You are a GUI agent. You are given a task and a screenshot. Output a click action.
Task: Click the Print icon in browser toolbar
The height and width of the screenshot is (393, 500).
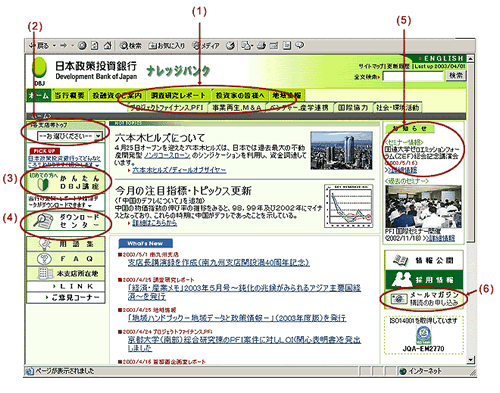click(261, 45)
